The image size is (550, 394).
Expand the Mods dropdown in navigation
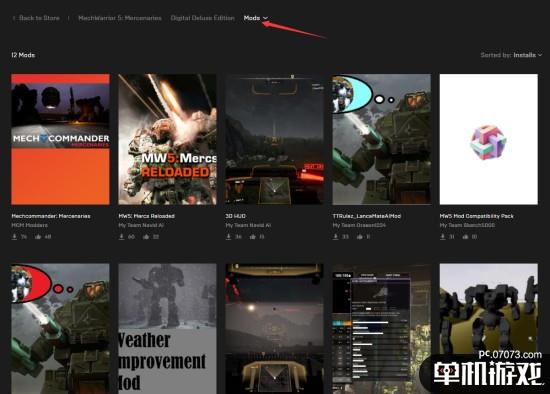tap(256, 18)
